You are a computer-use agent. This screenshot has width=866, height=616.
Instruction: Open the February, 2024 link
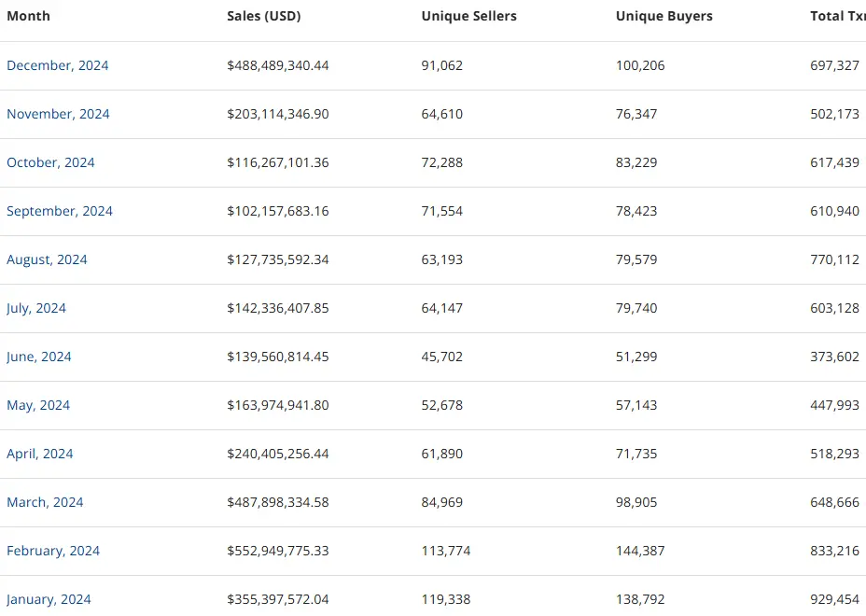[53, 551]
